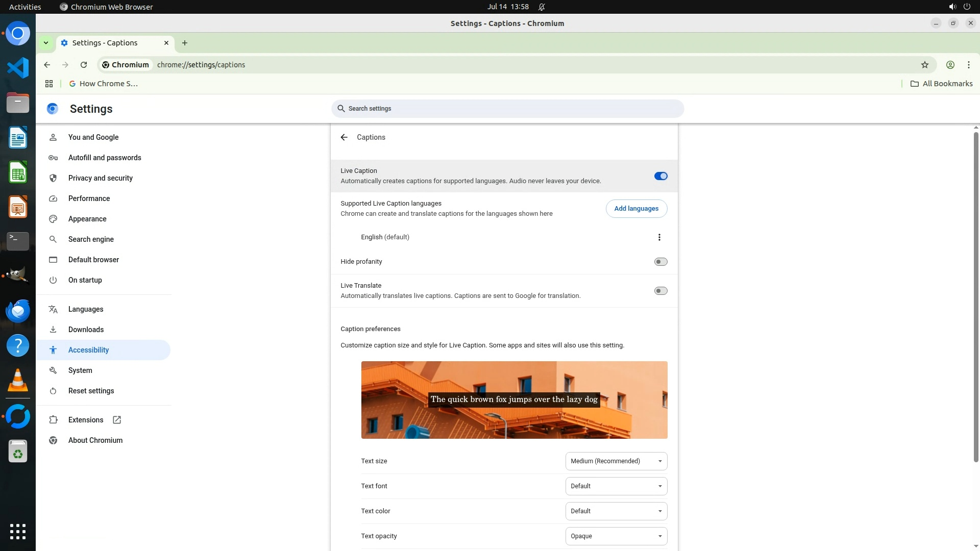Viewport: 980px width, 551px height.
Task: Click the back arrow next to Captions
Action: tap(344, 137)
